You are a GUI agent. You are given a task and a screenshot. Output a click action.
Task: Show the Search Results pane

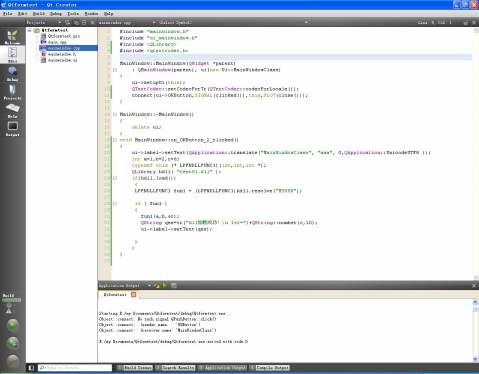click(x=175, y=368)
